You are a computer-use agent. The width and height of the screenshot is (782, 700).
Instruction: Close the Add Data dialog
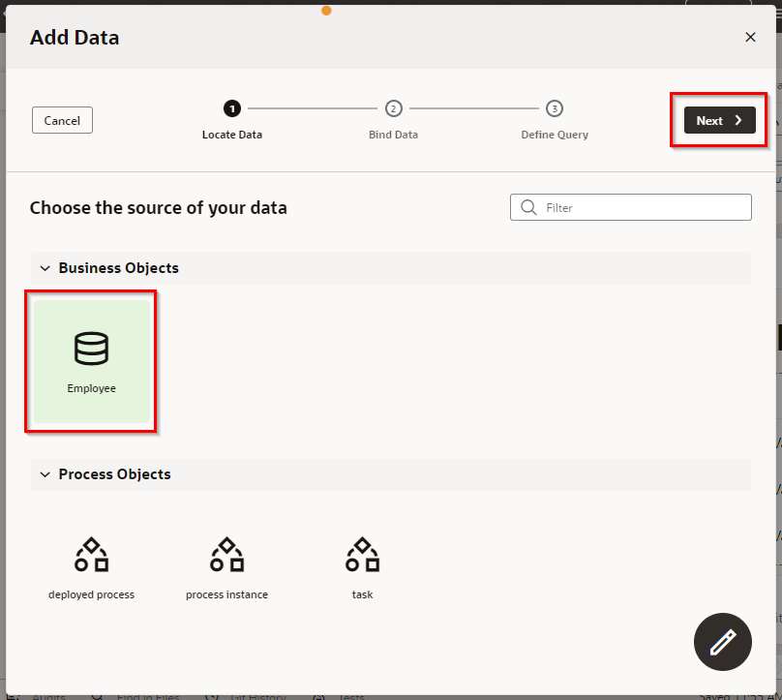click(750, 38)
